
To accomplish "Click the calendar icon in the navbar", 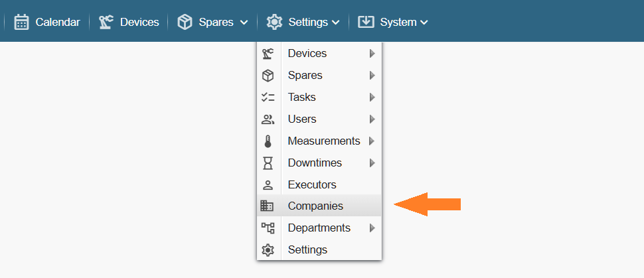I will tap(22, 22).
